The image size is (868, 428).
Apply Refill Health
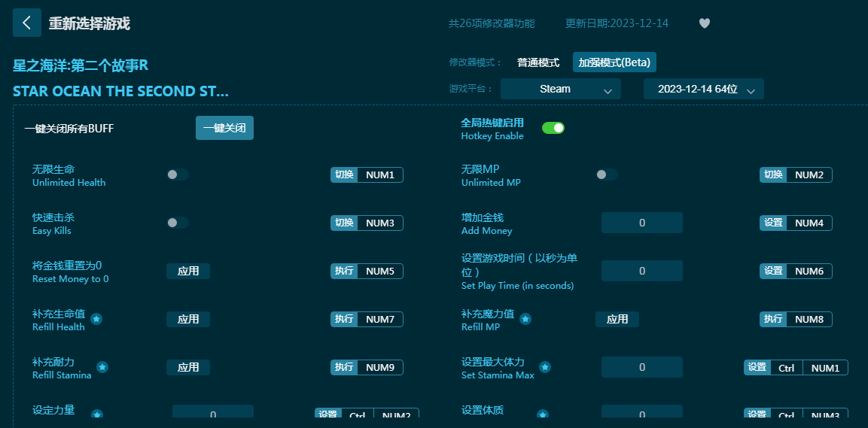[x=188, y=319]
